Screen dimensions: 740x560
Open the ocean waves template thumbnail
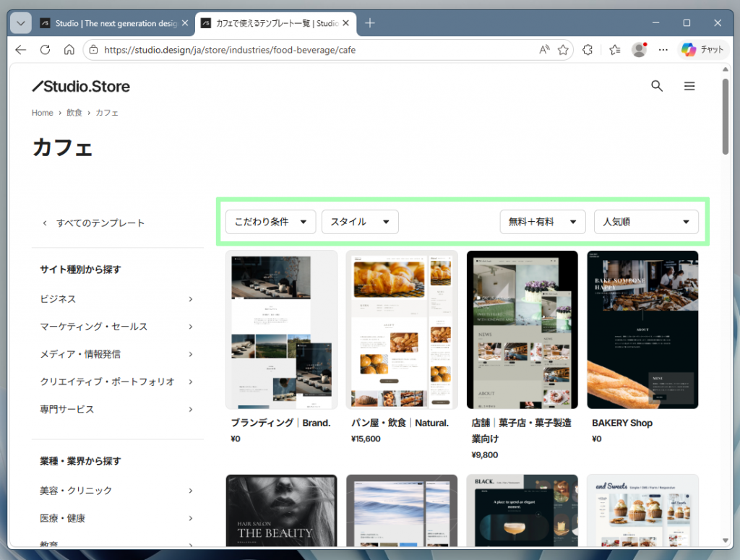(x=402, y=510)
